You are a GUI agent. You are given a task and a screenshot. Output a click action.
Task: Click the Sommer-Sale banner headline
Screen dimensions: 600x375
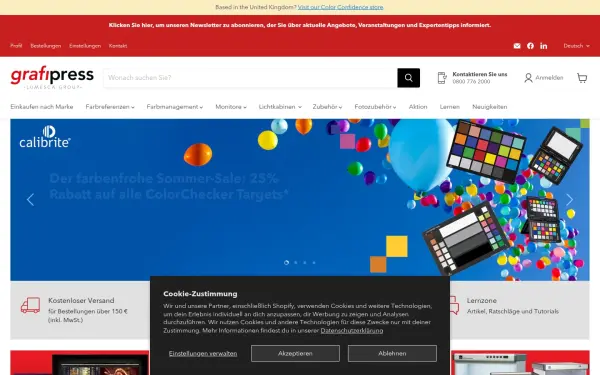pyautogui.click(x=169, y=186)
